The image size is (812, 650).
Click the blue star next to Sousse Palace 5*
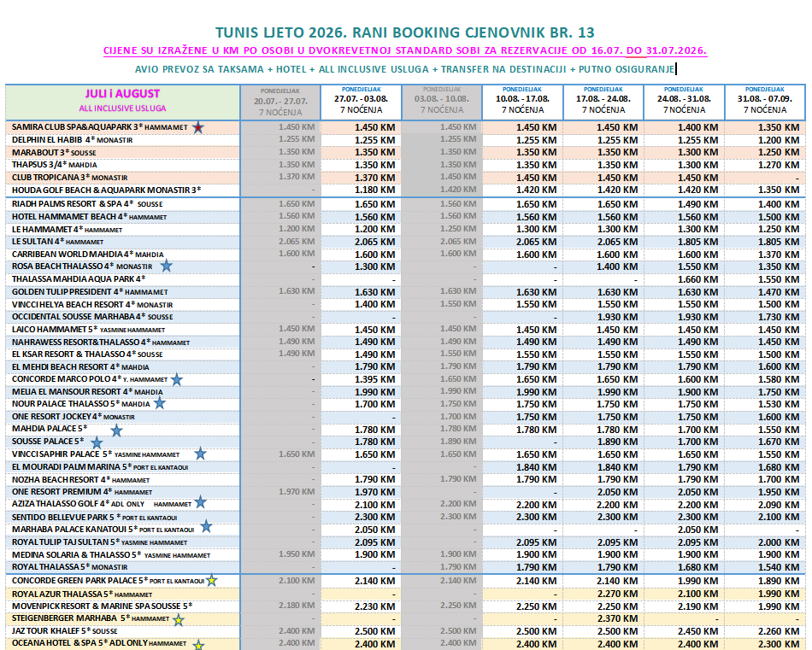pos(97,442)
